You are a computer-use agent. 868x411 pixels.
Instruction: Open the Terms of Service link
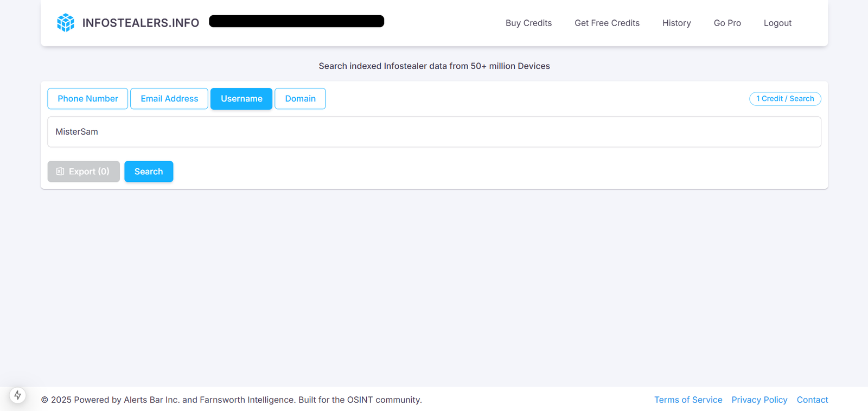pos(688,400)
